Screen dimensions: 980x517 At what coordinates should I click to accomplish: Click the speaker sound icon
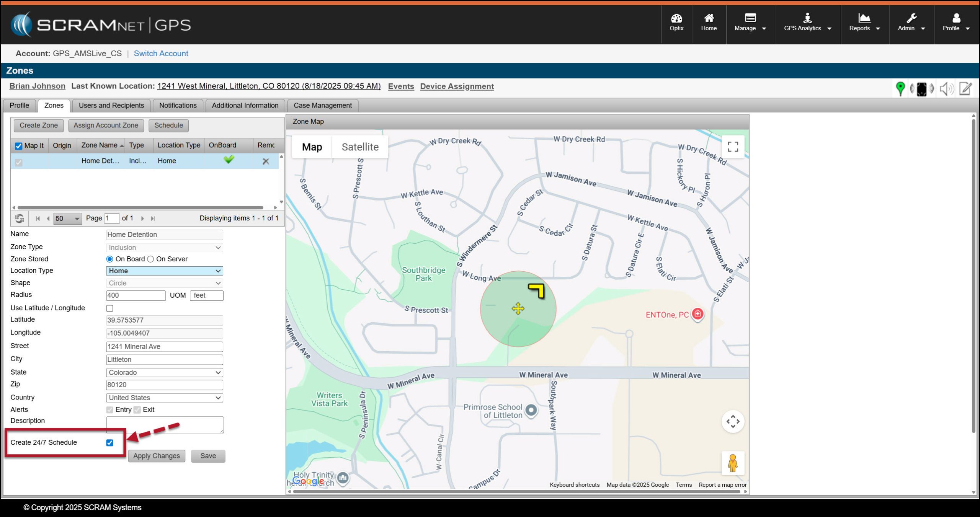pyautogui.click(x=946, y=89)
